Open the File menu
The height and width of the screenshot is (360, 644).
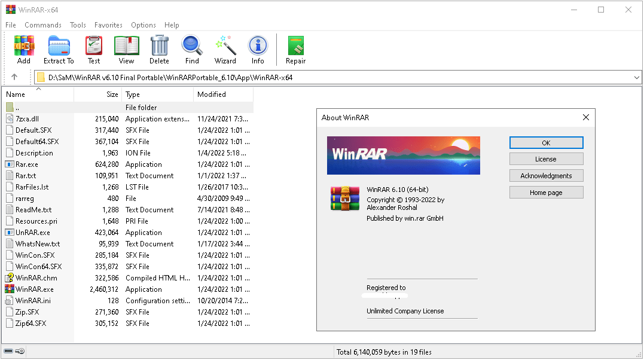[11, 25]
